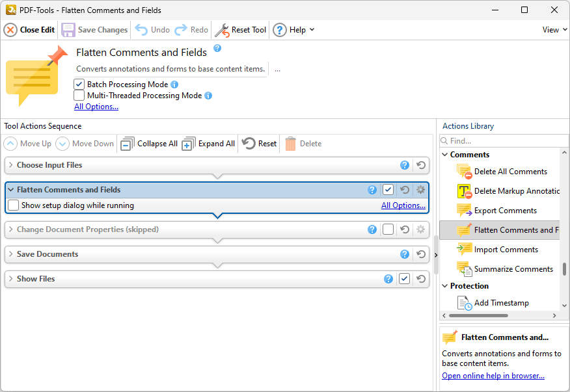Select the Import Comments action
This screenshot has height=392, width=570.
(x=497, y=250)
